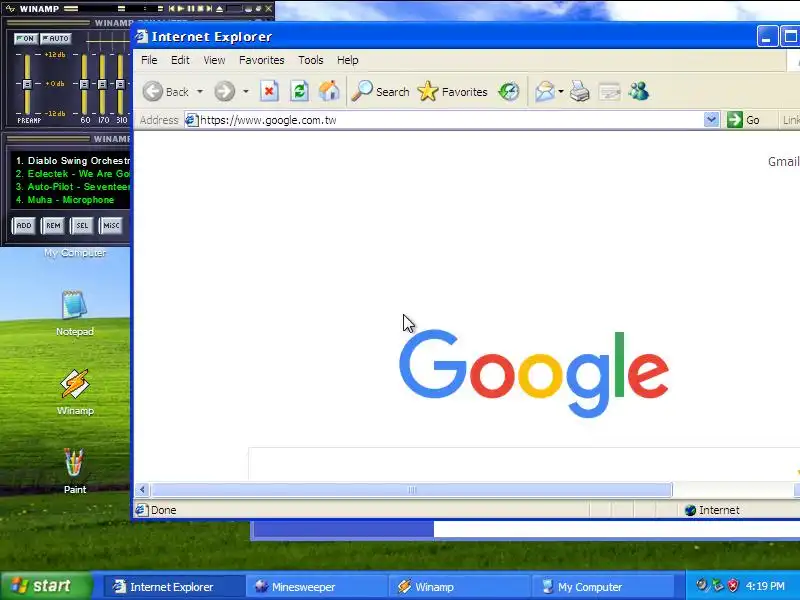Click the Internet zone globe in status bar
800x600 pixels.
coord(690,510)
